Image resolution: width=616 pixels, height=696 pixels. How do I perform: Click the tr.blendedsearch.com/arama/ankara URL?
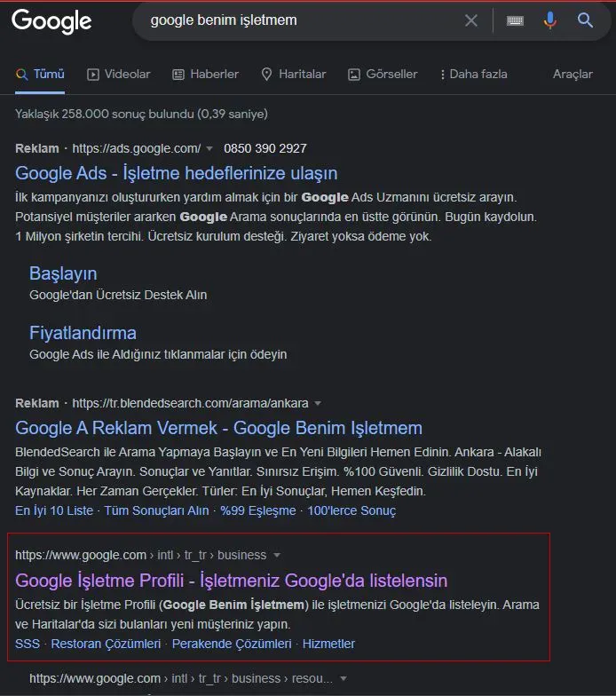(x=190, y=403)
